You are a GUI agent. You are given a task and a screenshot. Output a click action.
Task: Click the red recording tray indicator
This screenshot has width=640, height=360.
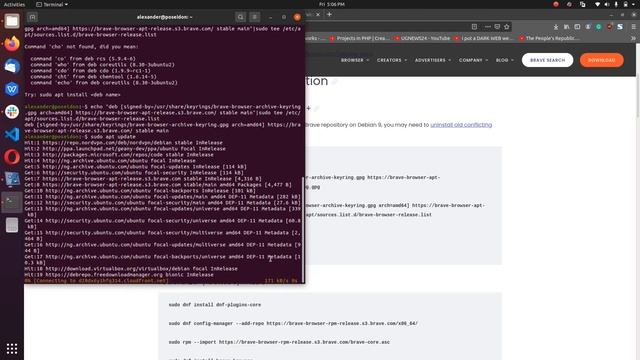556,4
